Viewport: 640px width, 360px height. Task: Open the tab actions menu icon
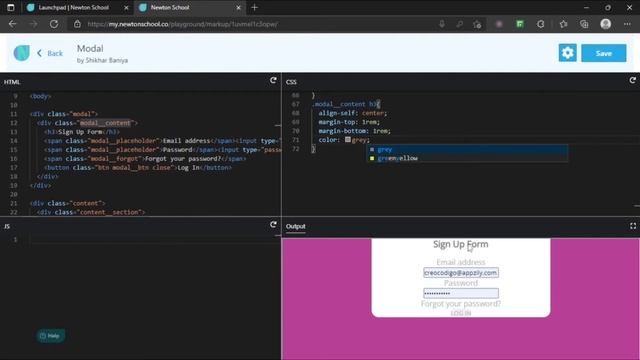(11, 7)
